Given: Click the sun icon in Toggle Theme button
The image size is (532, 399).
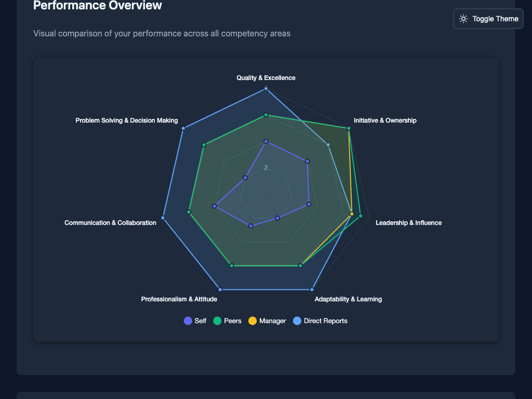Looking at the screenshot, I should [463, 19].
